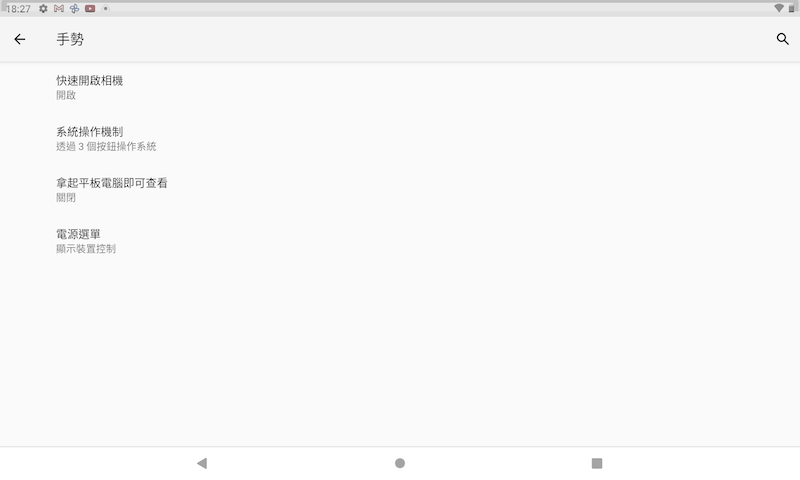Tap the 透過 3 個按鈕操作系統 subtitle
Screen dimensions: 800x480
pyautogui.click(x=106, y=147)
